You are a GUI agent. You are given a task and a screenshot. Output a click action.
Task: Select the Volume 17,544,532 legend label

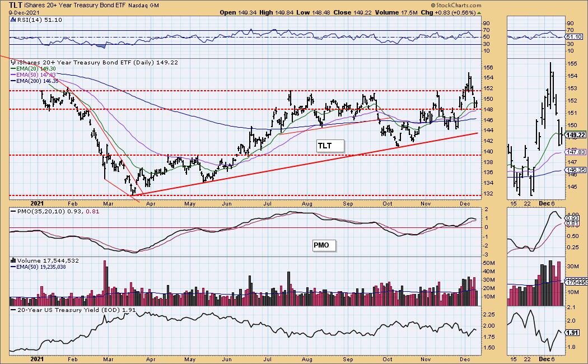(x=48, y=260)
